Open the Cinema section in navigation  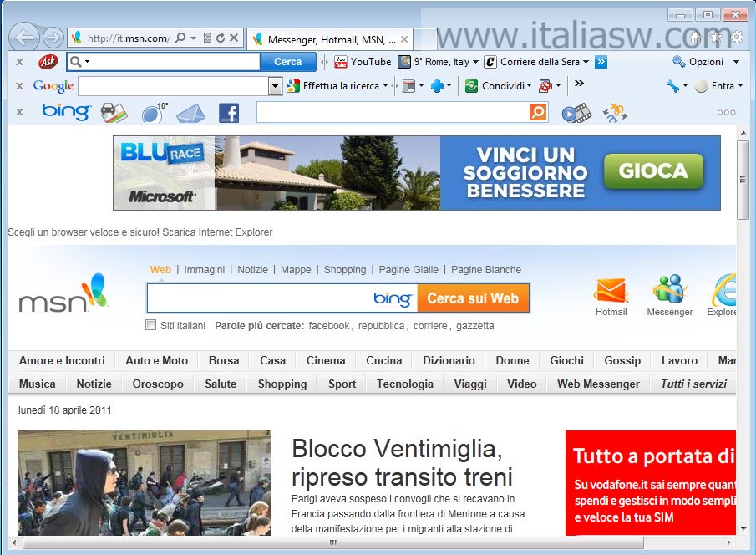[x=326, y=360]
